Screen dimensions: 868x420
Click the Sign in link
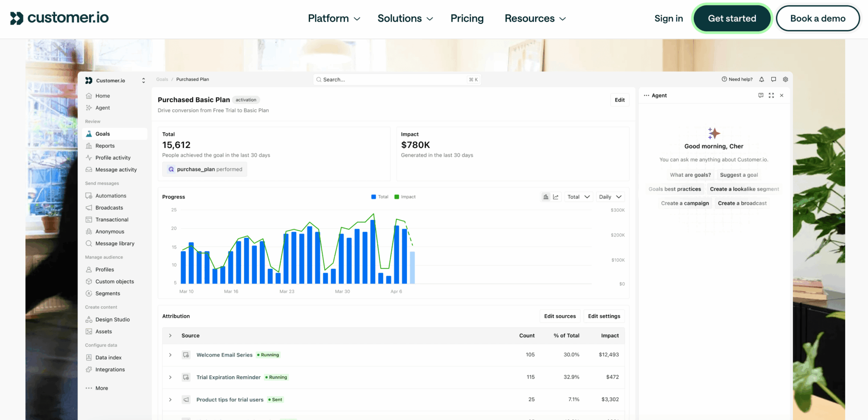point(668,18)
